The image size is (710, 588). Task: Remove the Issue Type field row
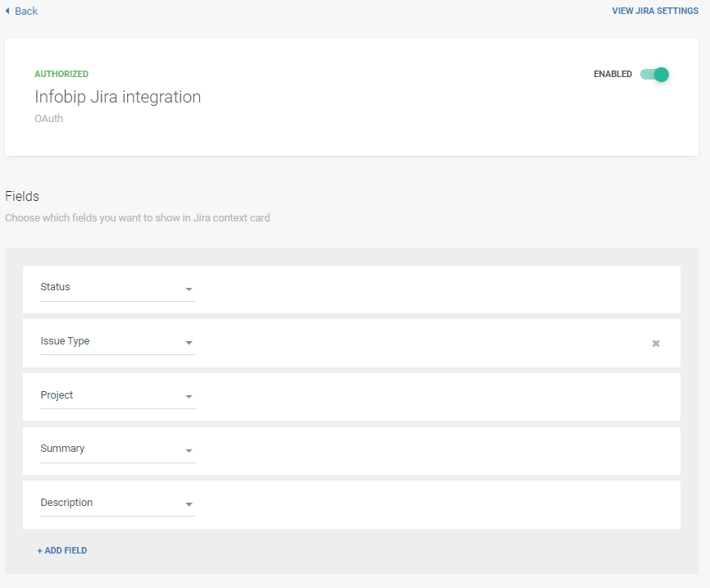tap(655, 344)
